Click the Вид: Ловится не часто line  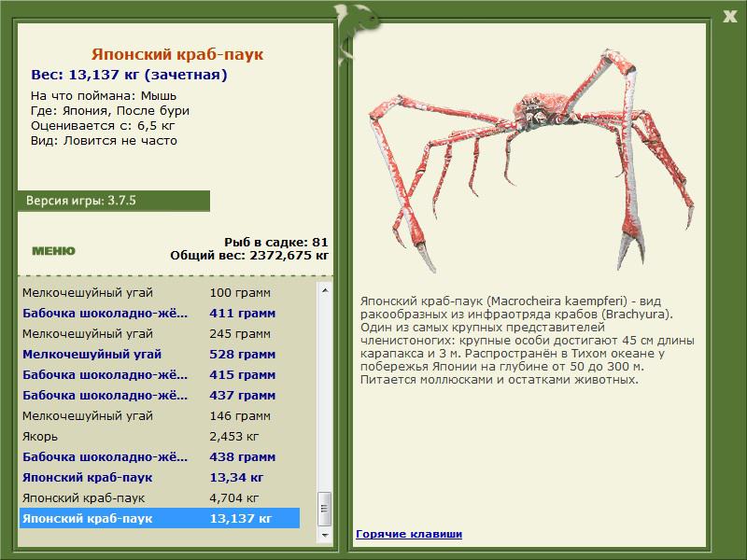pos(104,141)
